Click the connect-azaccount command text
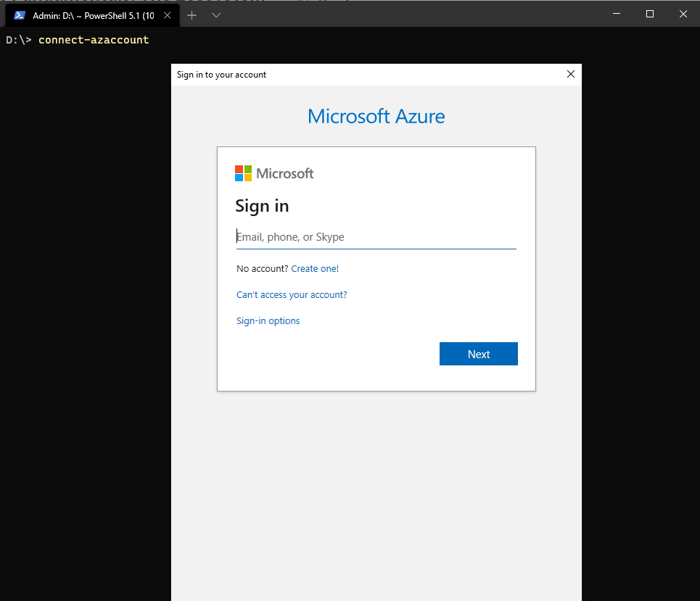Image resolution: width=700 pixels, height=601 pixels. point(94,40)
